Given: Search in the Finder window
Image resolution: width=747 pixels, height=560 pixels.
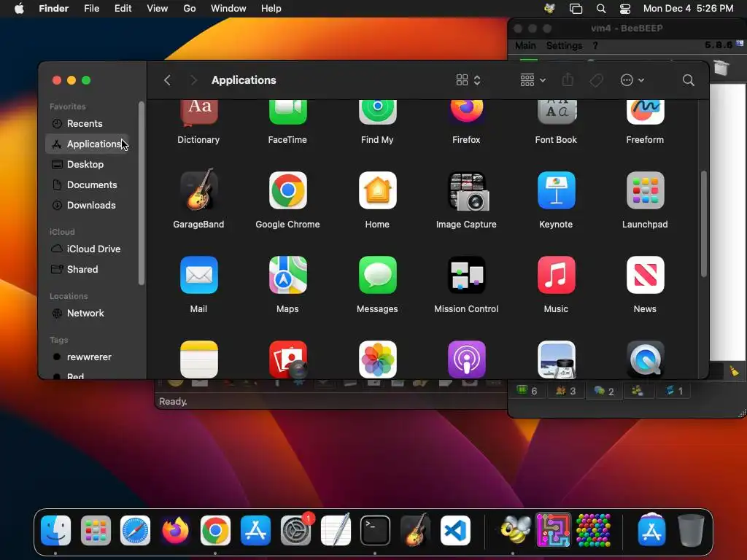Looking at the screenshot, I should (x=688, y=80).
